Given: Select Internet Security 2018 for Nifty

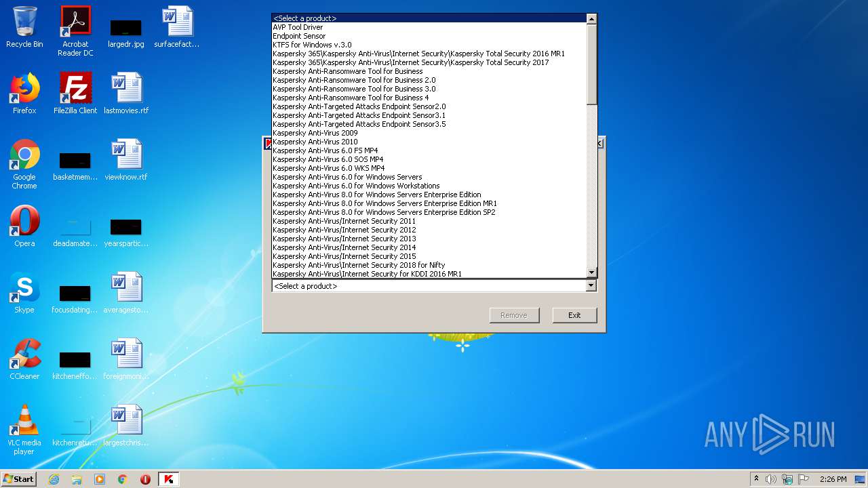Looking at the screenshot, I should [x=429, y=265].
